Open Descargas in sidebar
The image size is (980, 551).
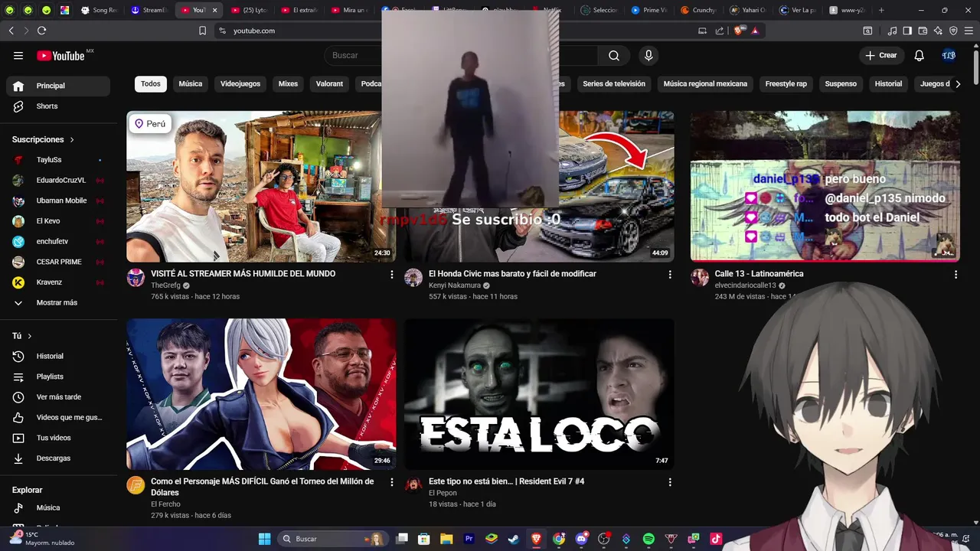click(58, 458)
